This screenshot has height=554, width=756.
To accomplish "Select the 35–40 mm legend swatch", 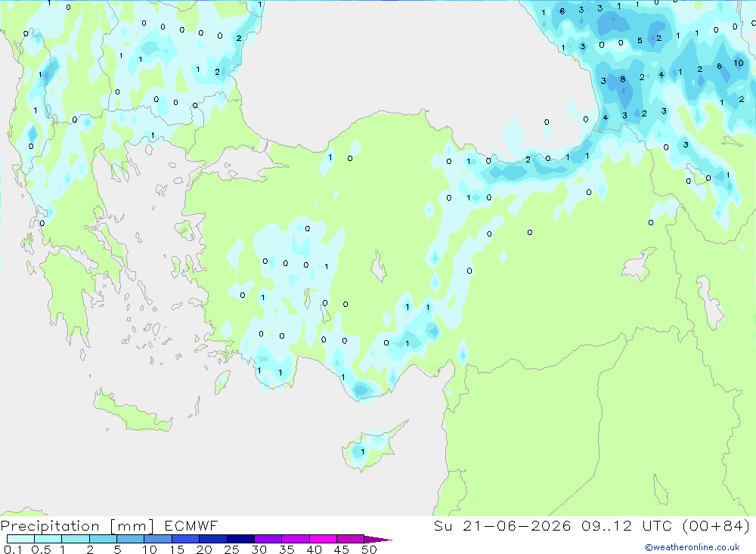I will 295,539.
